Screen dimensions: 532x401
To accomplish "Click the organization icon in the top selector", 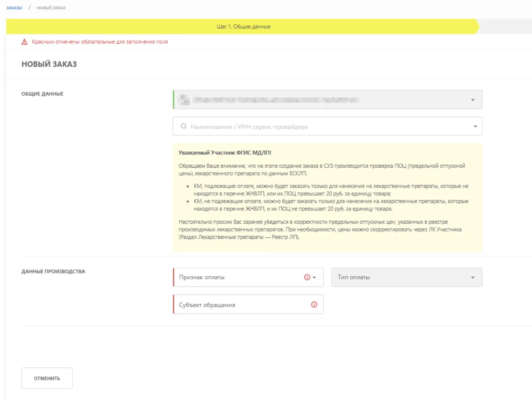I will (184, 100).
